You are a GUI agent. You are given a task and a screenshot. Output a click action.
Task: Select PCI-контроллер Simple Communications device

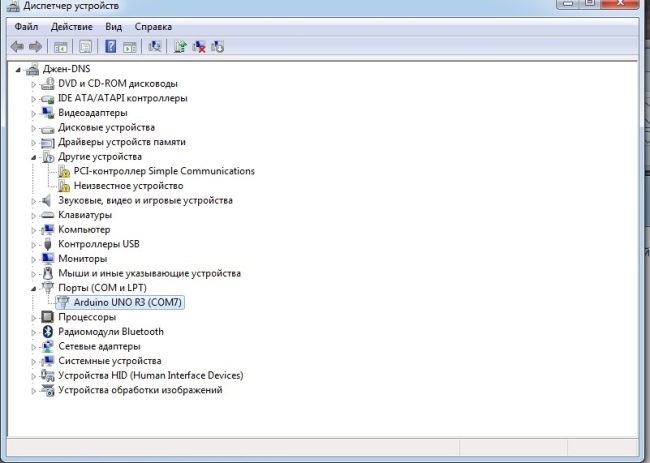click(x=164, y=171)
